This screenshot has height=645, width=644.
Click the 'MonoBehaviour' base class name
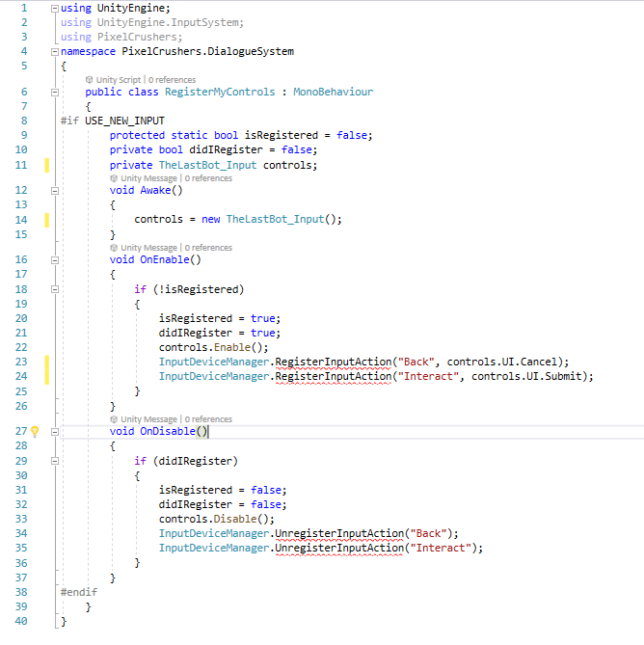click(334, 92)
